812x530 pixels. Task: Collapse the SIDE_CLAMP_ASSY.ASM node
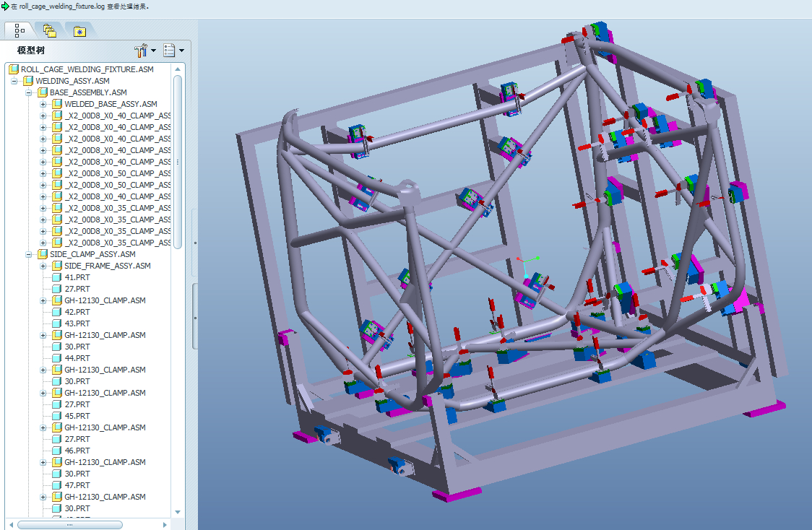[x=29, y=254]
